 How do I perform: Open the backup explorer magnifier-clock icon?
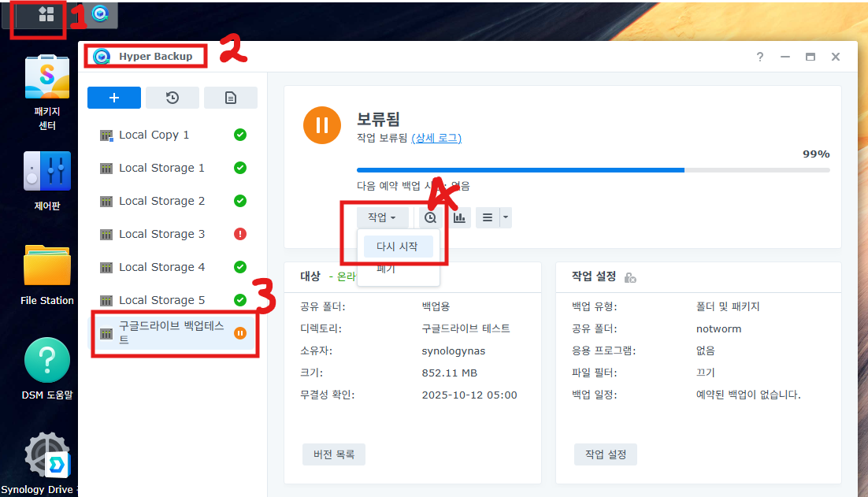[x=430, y=217]
